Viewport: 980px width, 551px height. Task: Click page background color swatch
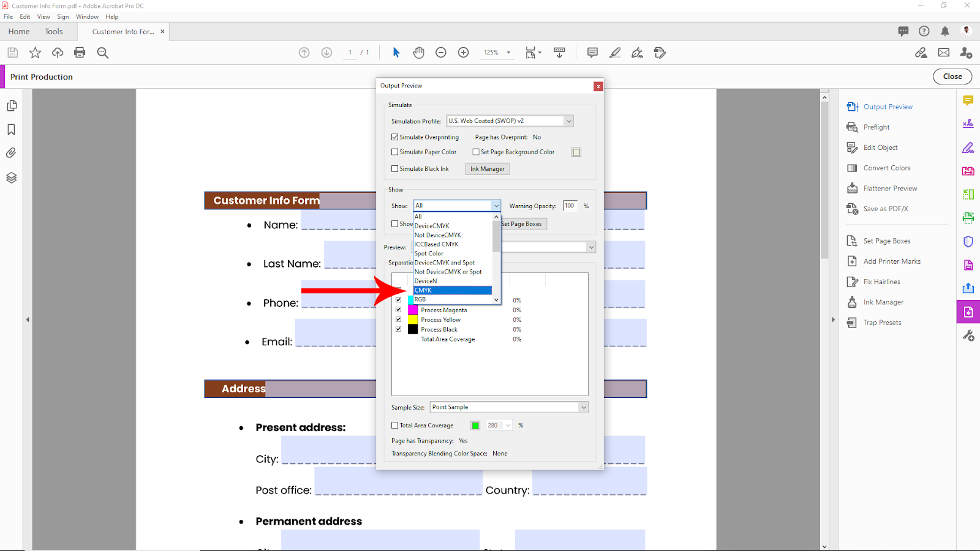[x=576, y=152]
